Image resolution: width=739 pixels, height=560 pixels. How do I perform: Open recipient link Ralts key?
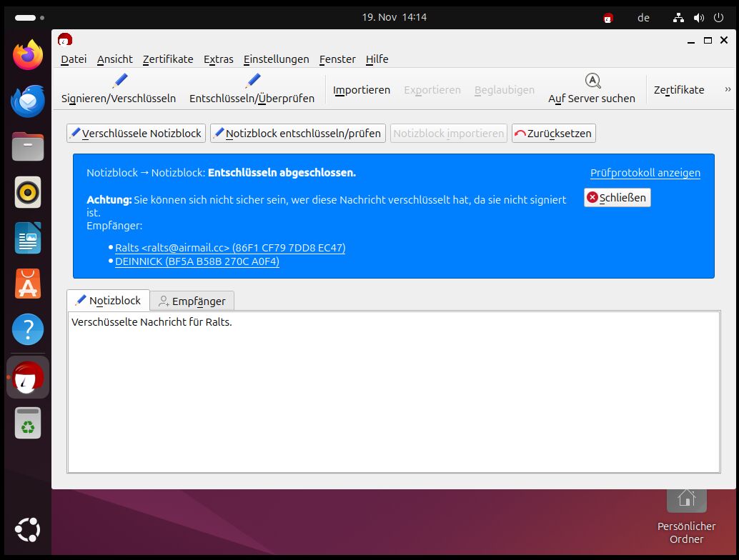tap(229, 248)
